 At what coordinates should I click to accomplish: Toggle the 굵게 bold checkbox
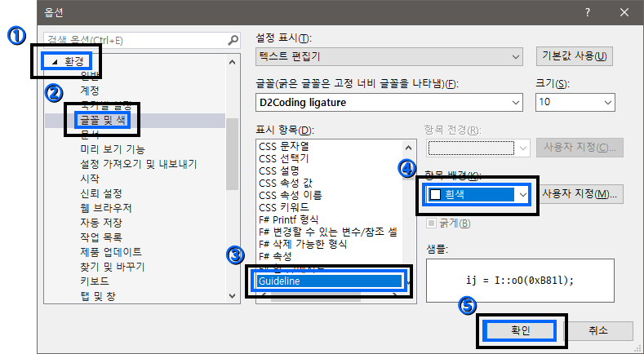431,223
